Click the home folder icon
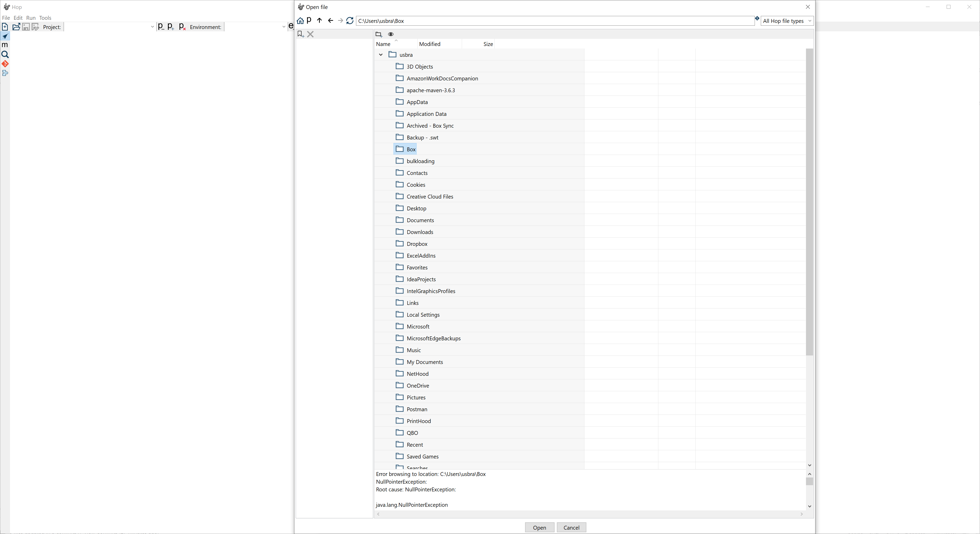 [x=300, y=21]
